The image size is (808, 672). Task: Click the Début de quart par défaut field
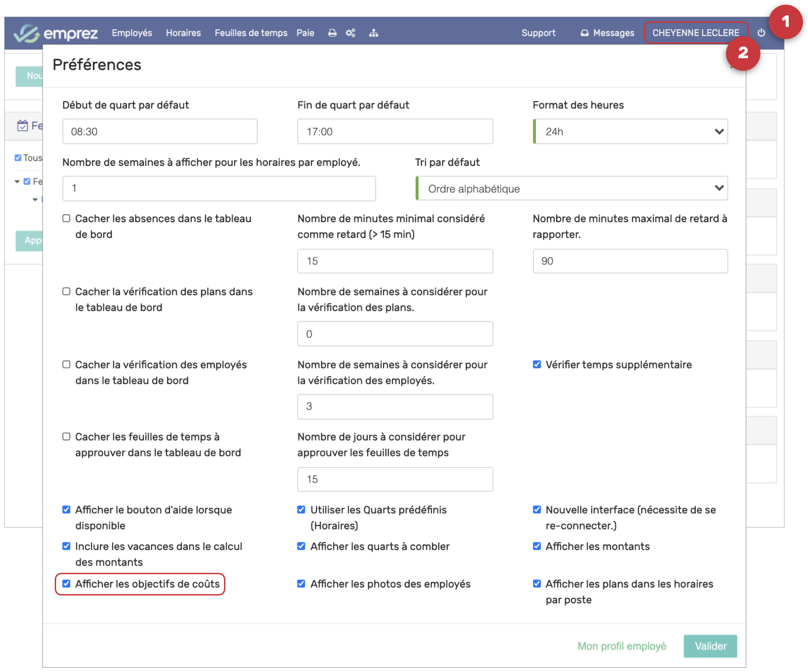[x=160, y=132]
